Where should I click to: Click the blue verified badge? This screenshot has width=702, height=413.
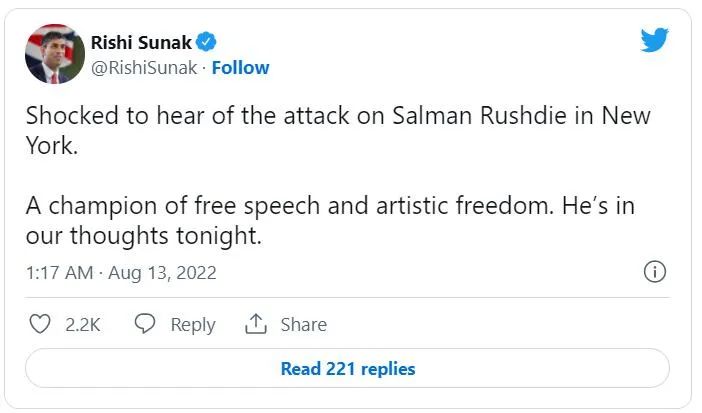[207, 42]
